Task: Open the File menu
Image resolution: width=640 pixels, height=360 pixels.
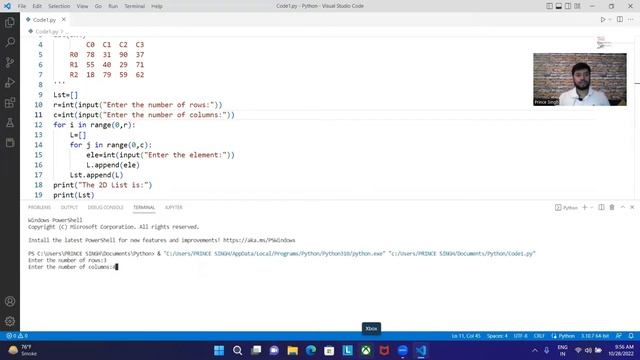Action: pos(22,6)
